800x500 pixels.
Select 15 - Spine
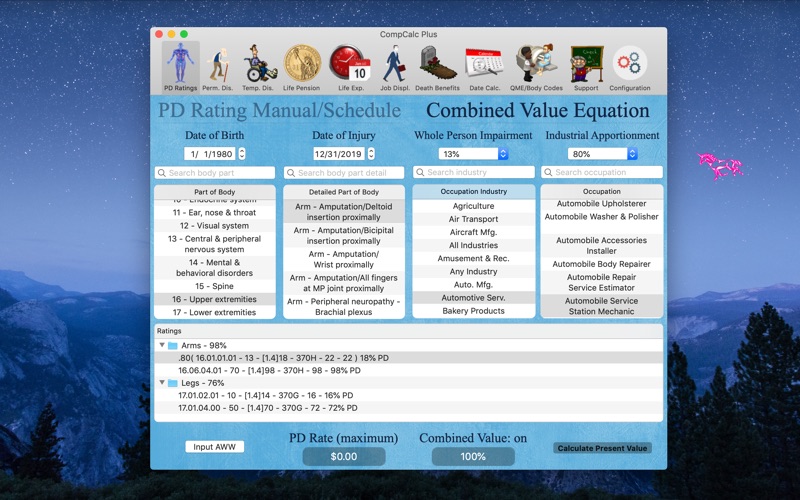(x=214, y=286)
